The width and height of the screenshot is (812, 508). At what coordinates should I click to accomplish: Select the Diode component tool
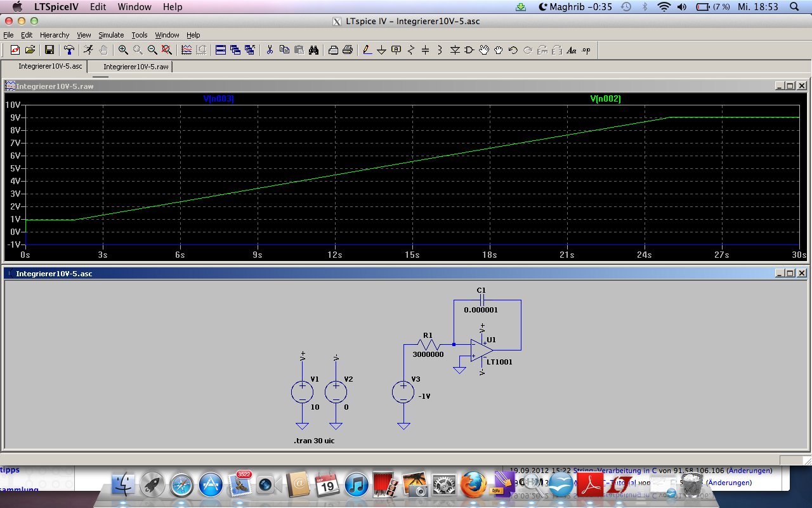(455, 50)
